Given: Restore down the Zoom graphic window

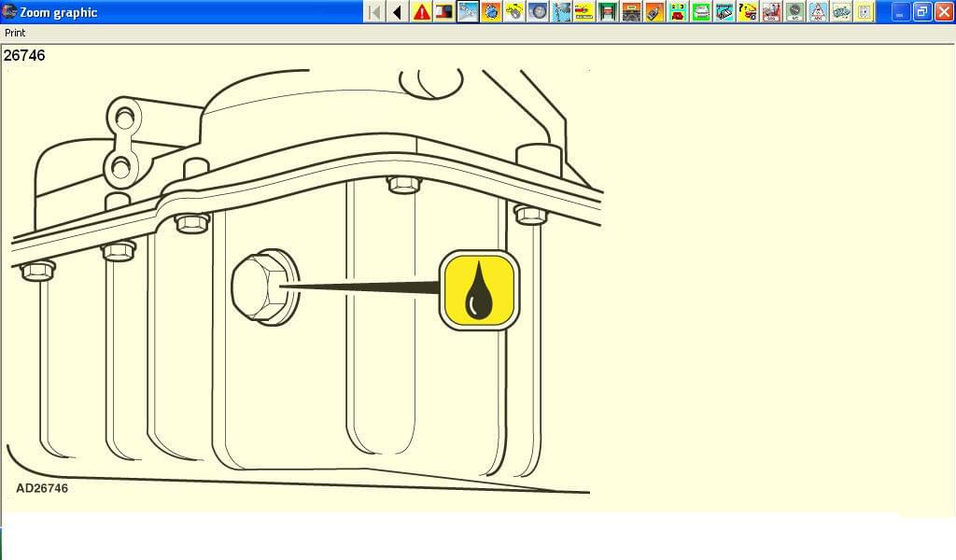Looking at the screenshot, I should [921, 11].
